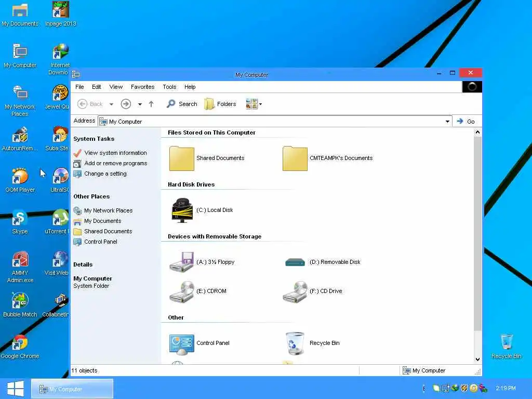Click the window system menu icon
The width and height of the screenshot is (532, 399).
76,74
